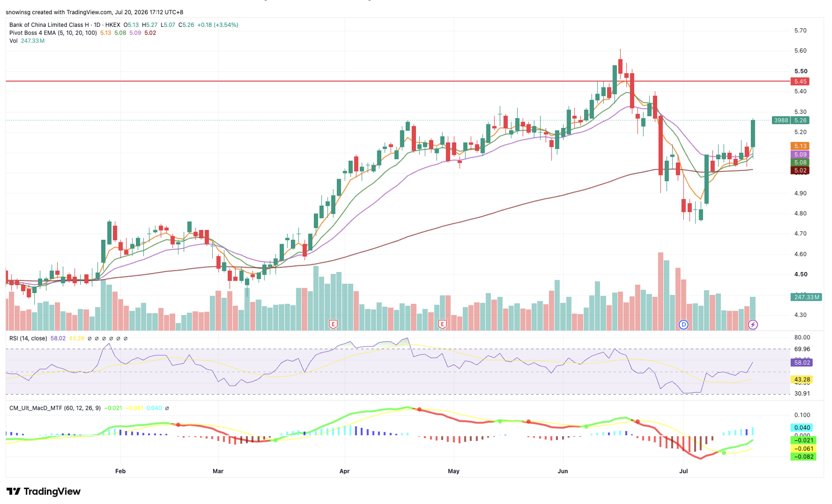Click the cyan 0.040 tag on MACD axis
832x504 pixels.
(x=803, y=428)
